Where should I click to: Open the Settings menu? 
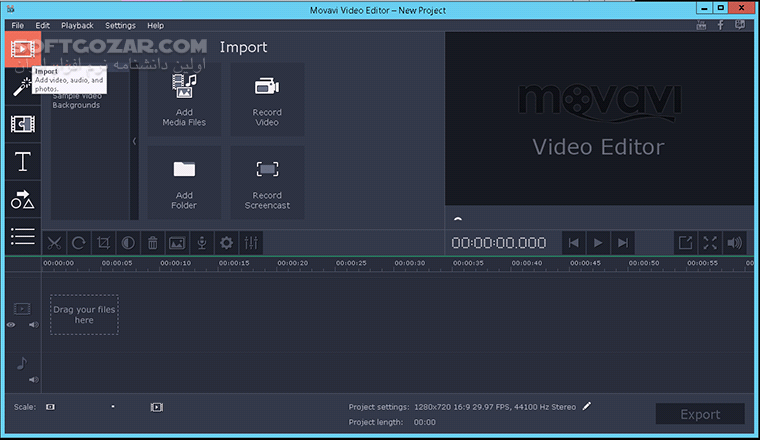(x=120, y=26)
